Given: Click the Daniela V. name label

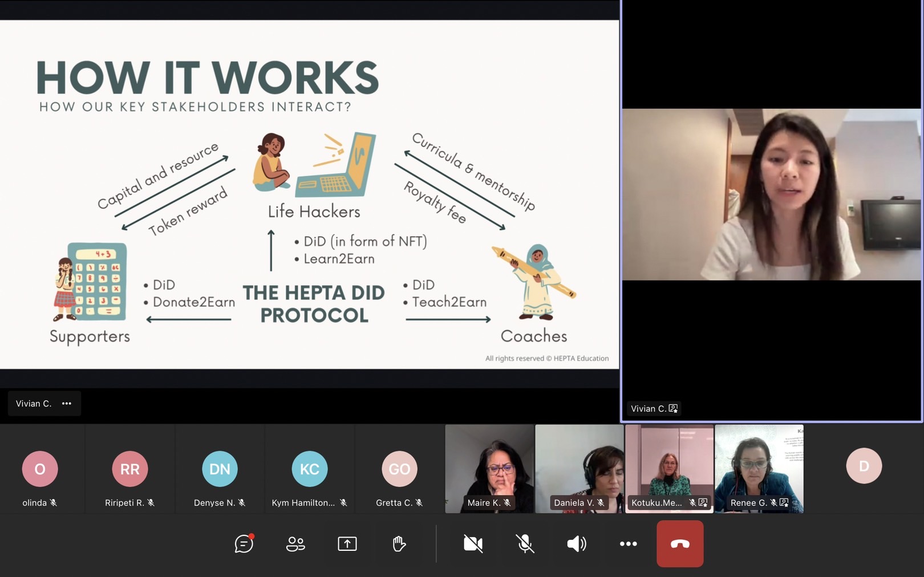Looking at the screenshot, I should (x=574, y=503).
